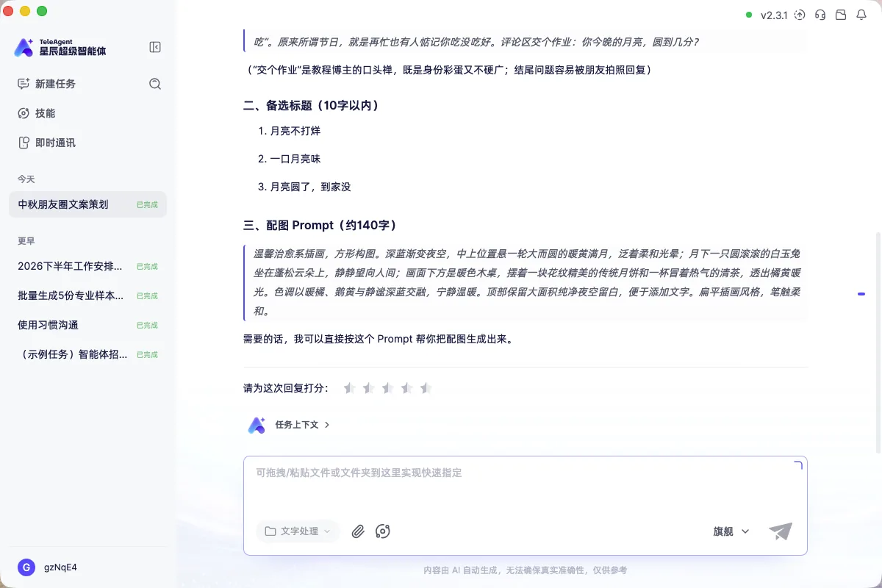Expand 任务上下文 task context
This screenshot has width=882, height=588.
click(303, 425)
